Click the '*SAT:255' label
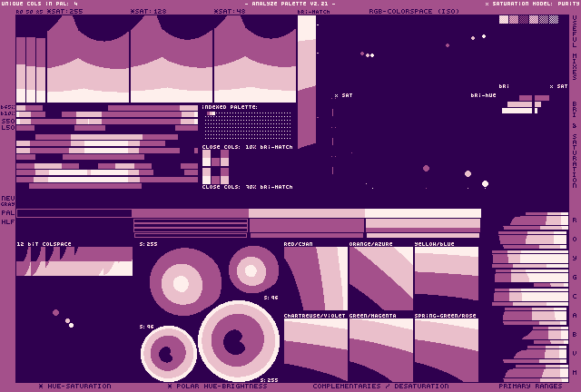Viewport: 581px width, 392px height. (x=64, y=12)
